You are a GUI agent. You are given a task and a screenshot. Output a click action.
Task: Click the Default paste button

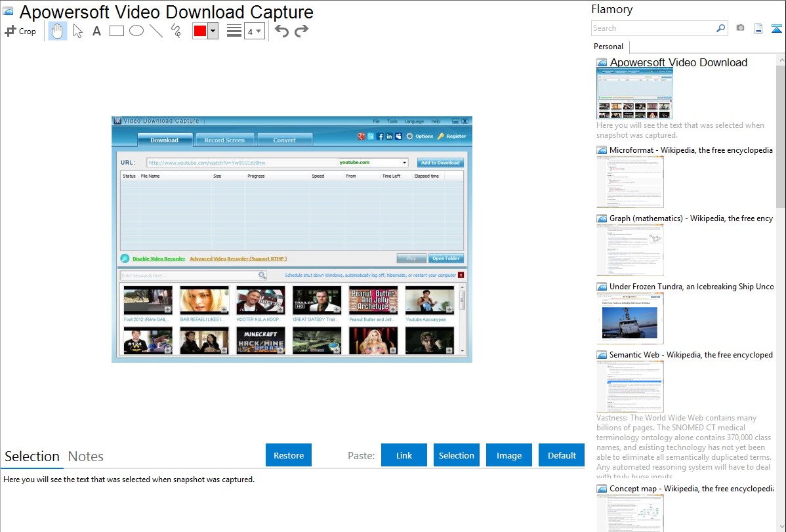coord(562,455)
